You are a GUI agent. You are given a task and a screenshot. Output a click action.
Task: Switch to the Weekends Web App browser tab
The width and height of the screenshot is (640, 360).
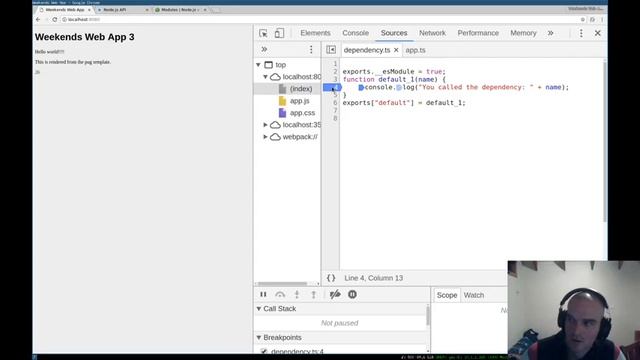[x=64, y=9]
